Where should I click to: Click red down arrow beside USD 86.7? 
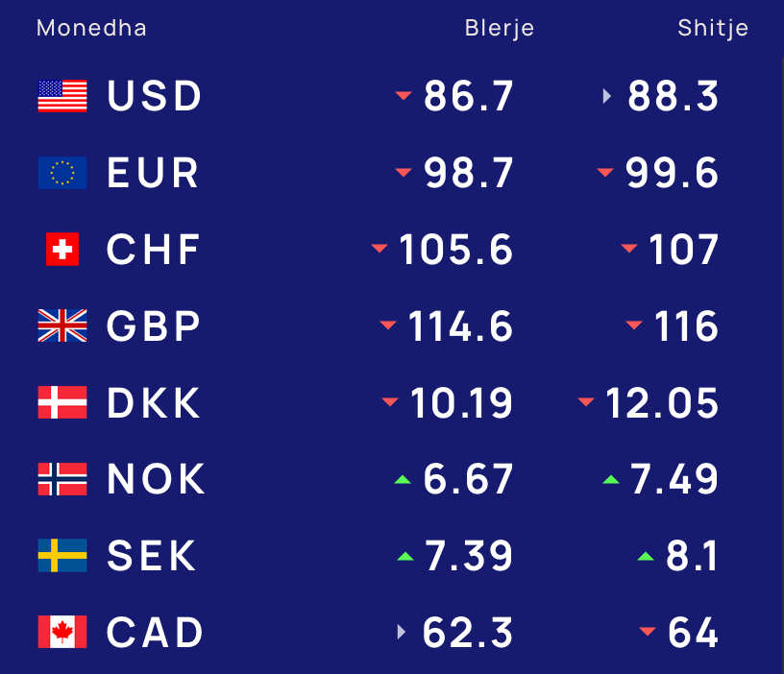(x=404, y=95)
